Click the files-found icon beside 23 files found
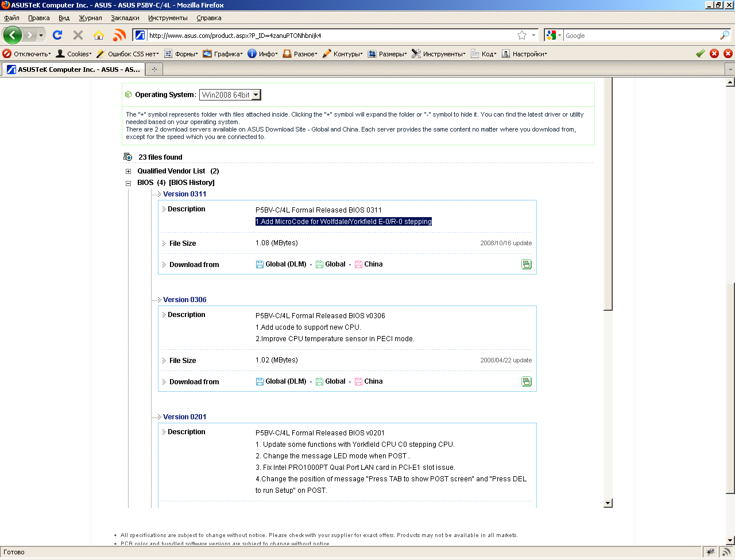 pyautogui.click(x=127, y=157)
